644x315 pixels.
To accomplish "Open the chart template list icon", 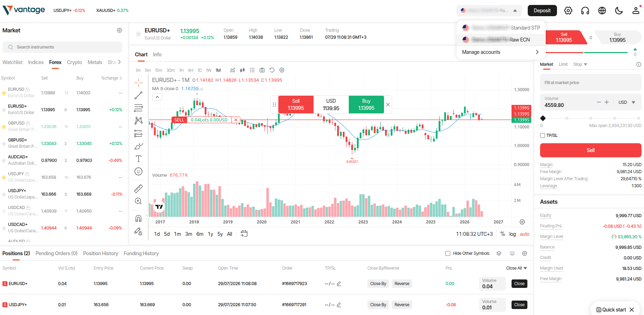I will pos(252,70).
